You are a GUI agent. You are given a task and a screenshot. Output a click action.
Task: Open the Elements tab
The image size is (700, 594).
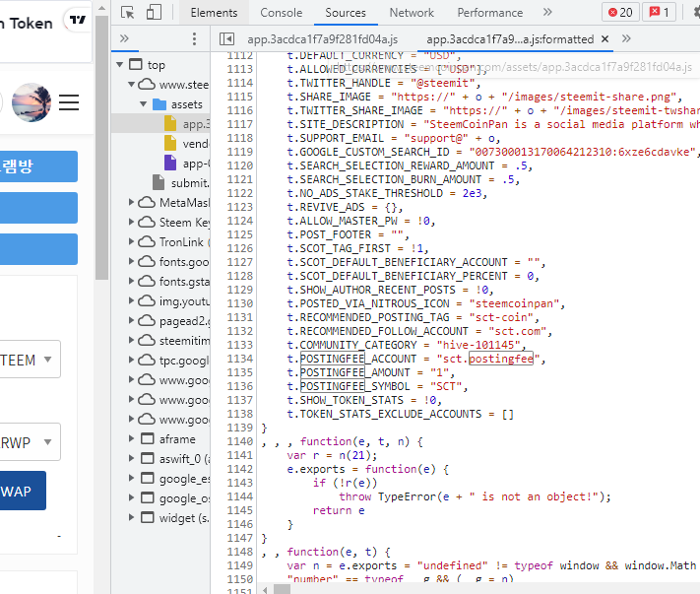[x=214, y=13]
